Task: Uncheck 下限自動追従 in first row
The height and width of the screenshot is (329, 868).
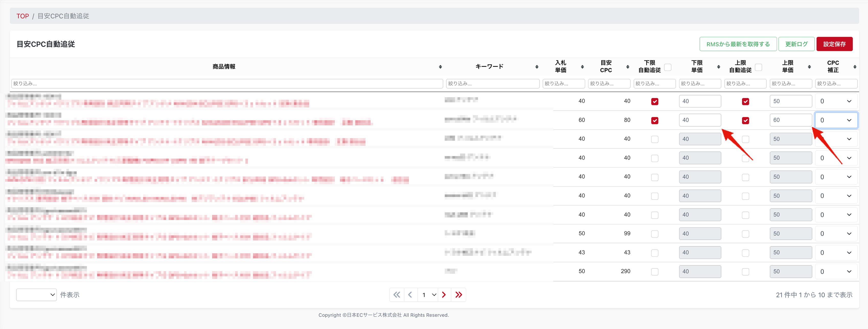Action: 654,101
